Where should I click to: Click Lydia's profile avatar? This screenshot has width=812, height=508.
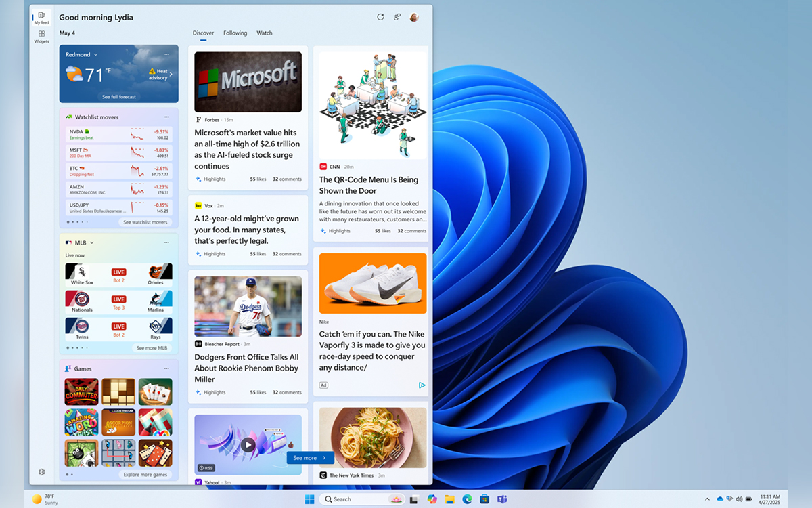(414, 17)
